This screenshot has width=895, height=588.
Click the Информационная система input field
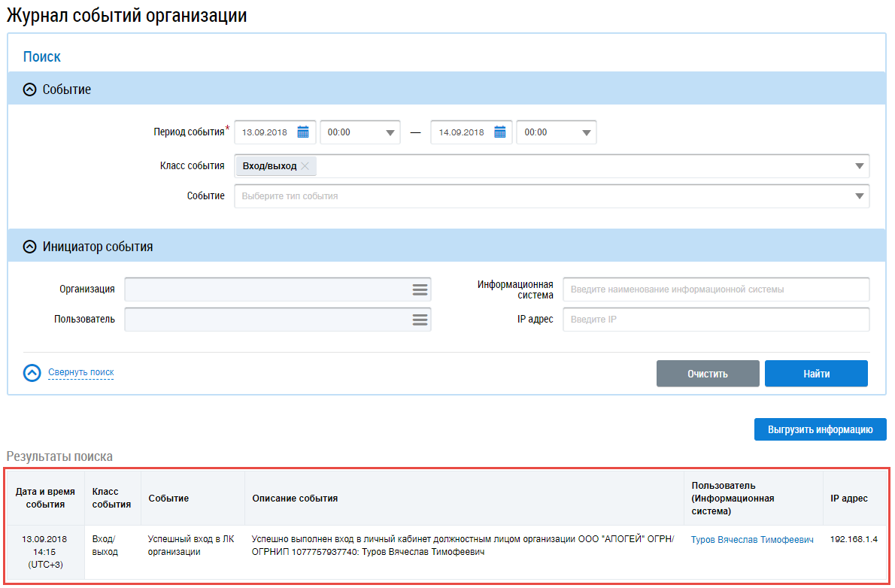click(715, 289)
